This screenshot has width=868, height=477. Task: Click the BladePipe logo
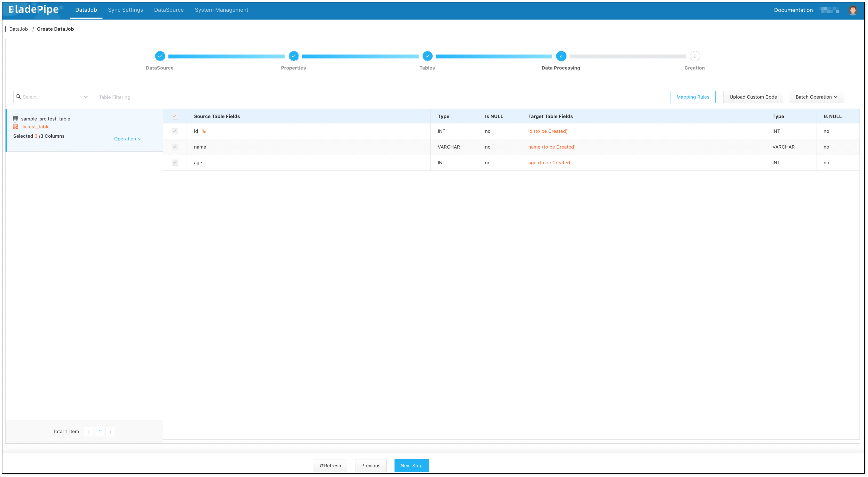34,9
